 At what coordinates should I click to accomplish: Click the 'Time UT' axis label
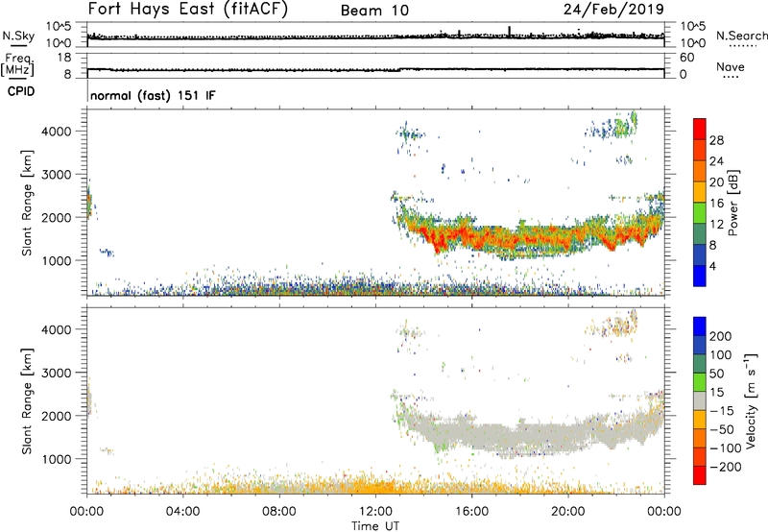point(375,526)
